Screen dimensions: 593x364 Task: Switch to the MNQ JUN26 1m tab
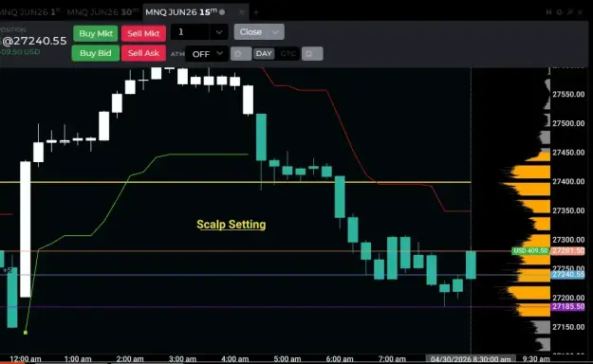30,12
